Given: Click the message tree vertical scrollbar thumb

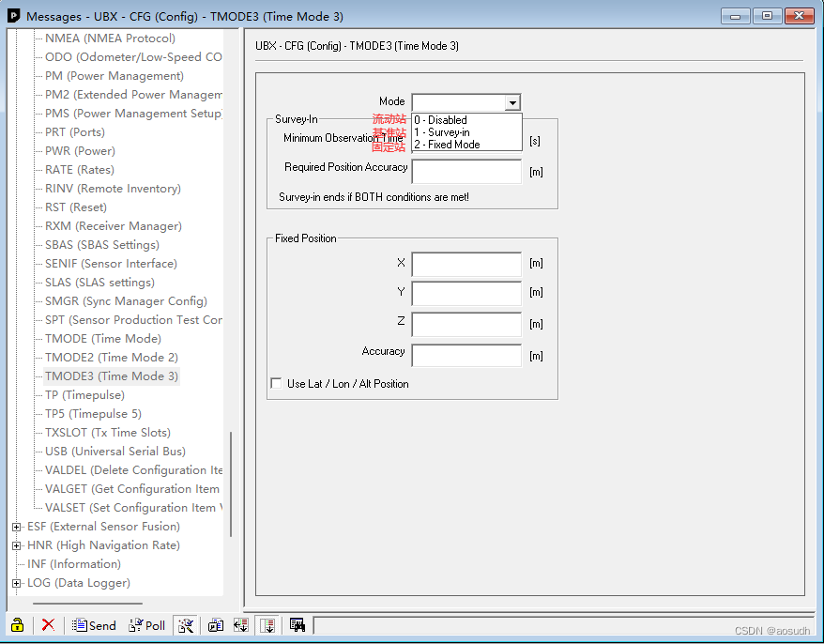Looking at the screenshot, I should 231,484.
